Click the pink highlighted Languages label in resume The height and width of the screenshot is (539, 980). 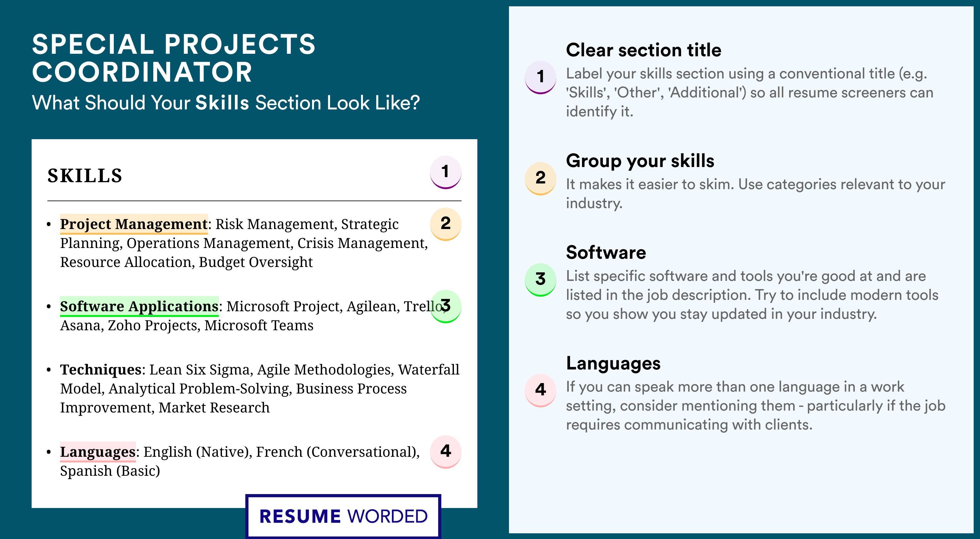coord(98,451)
